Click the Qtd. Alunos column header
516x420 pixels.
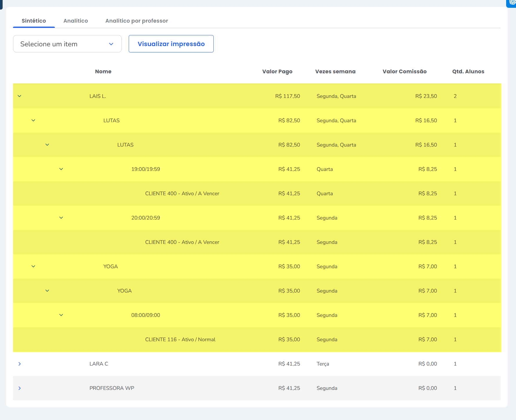click(468, 72)
